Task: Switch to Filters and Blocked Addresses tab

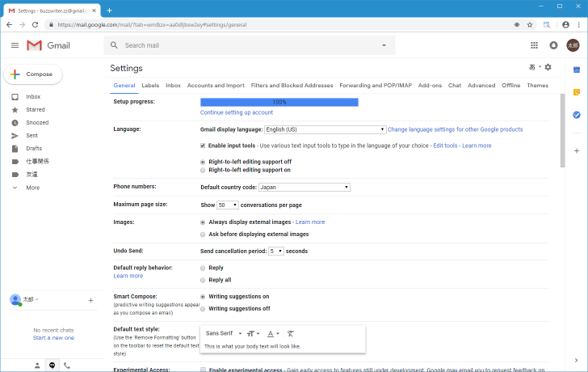Action: tap(292, 86)
